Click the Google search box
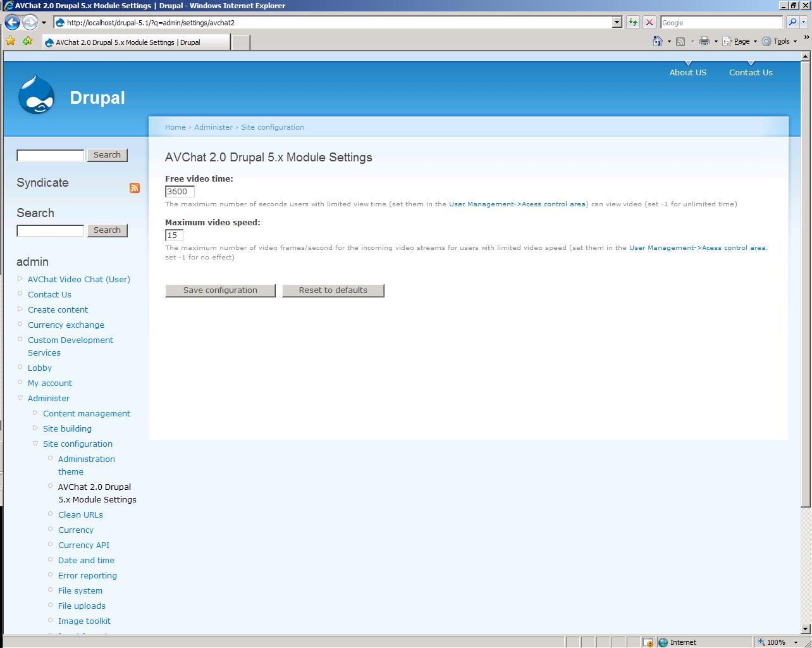Viewport: 812px width, 648px height. pos(722,22)
